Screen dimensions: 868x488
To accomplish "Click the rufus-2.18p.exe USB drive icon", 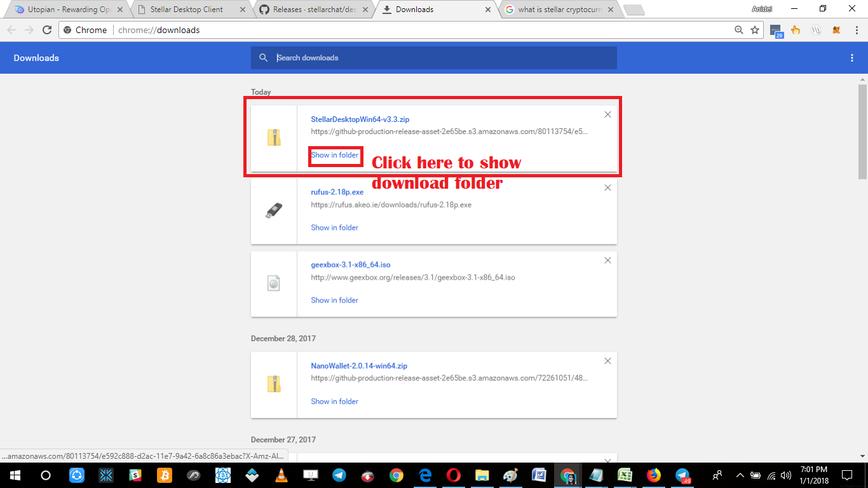I will pos(274,210).
